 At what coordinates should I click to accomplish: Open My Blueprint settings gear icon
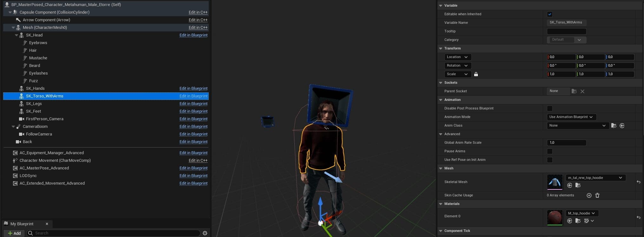(205, 233)
